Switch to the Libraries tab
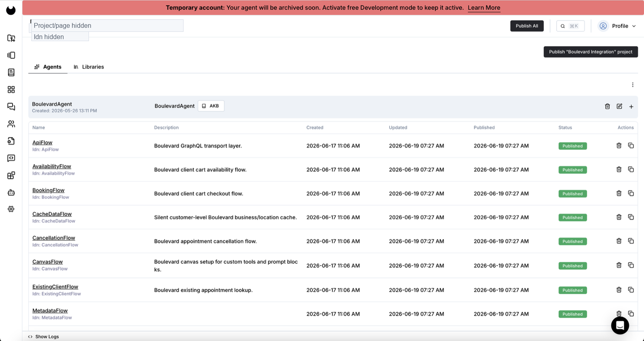 click(x=89, y=67)
